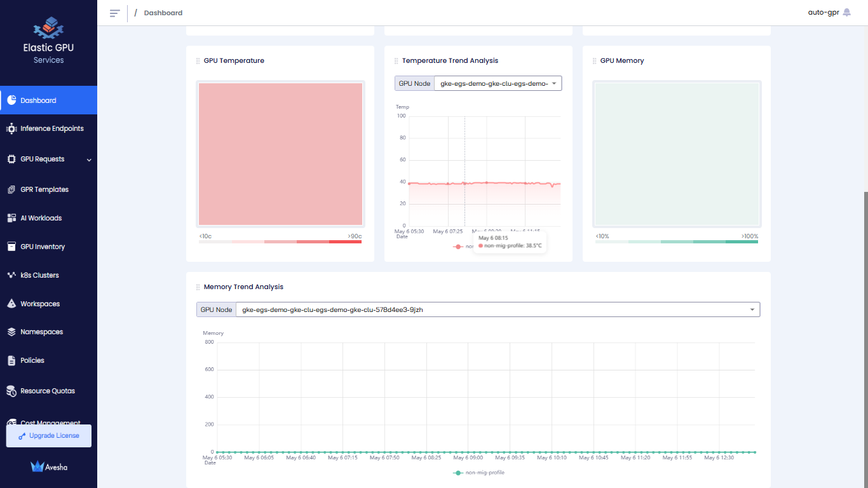The height and width of the screenshot is (488, 868).
Task: Click the GPU Temperature color scale bar
Action: click(x=280, y=242)
